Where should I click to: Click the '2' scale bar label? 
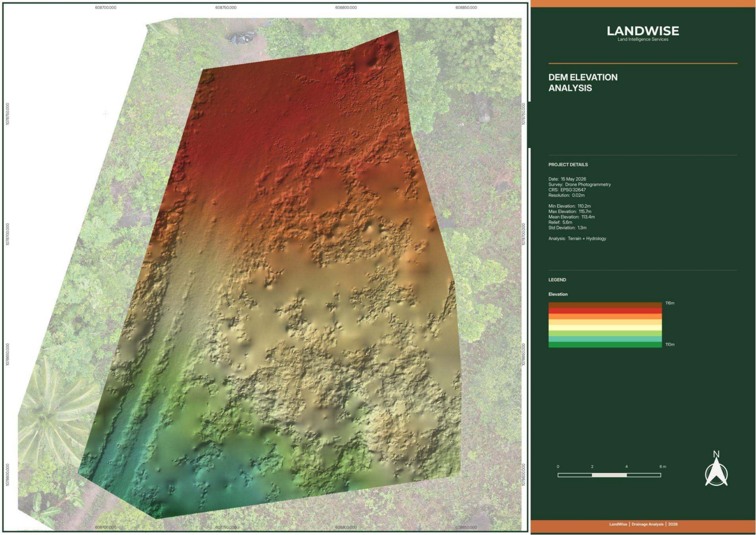coord(592,467)
